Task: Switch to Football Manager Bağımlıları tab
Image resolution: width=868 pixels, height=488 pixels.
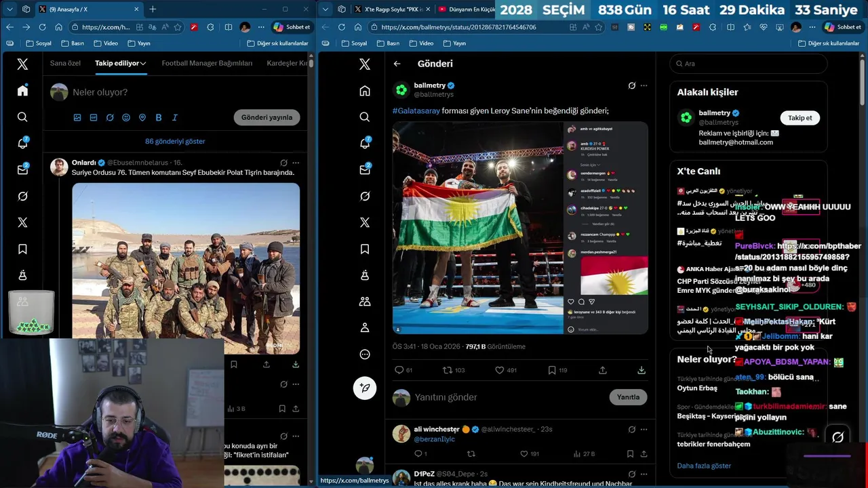Action: [207, 63]
